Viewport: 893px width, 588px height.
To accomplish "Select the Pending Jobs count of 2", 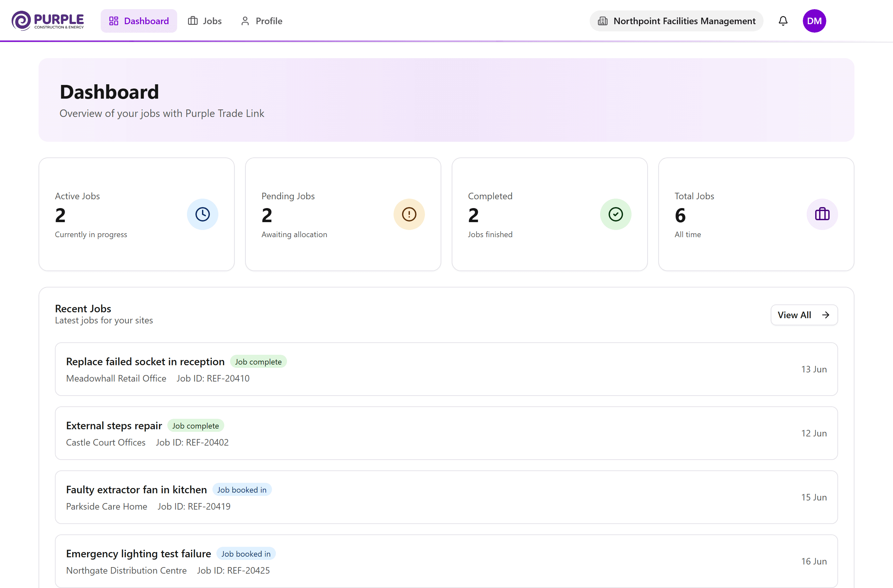I will click(267, 216).
